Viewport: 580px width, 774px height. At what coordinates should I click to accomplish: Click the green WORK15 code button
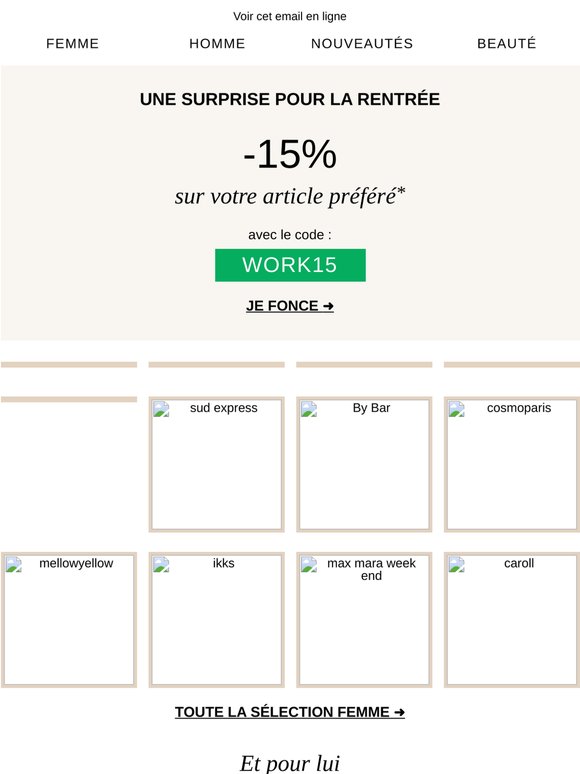point(290,265)
